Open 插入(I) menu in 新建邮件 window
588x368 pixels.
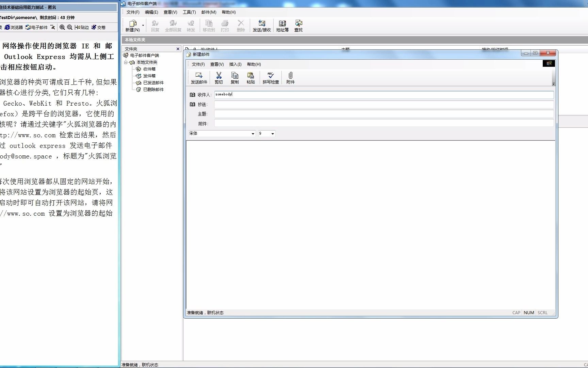pos(235,64)
